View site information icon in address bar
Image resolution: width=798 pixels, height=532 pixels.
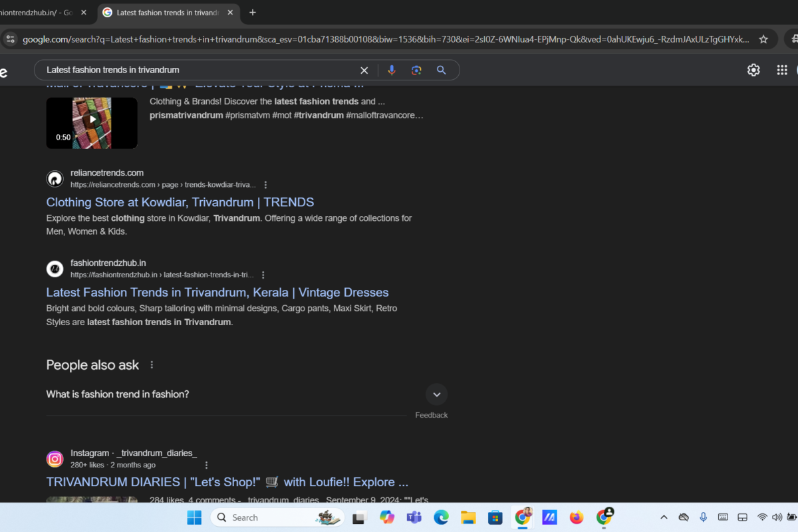tap(10, 39)
